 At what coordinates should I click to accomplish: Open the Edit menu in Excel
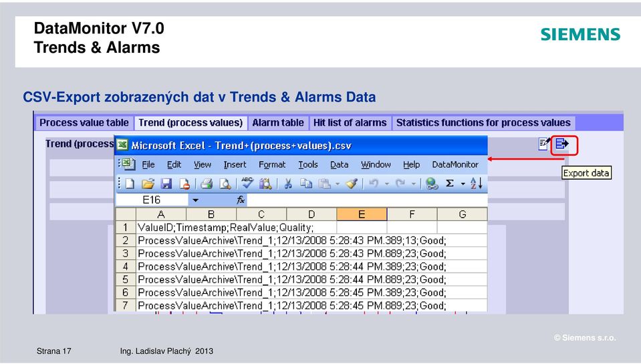(174, 165)
